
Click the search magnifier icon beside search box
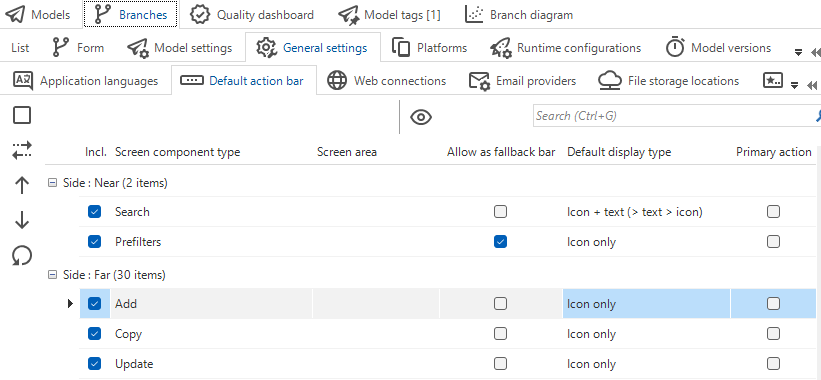pos(817,116)
